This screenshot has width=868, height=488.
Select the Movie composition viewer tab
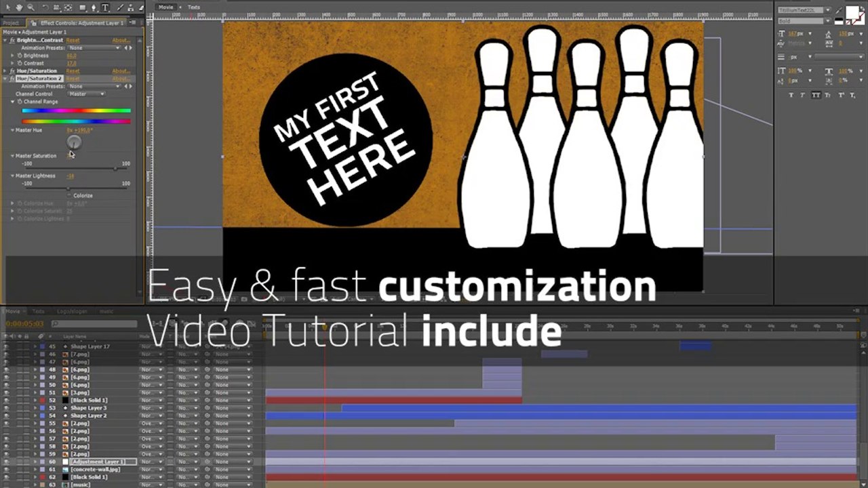(x=166, y=7)
